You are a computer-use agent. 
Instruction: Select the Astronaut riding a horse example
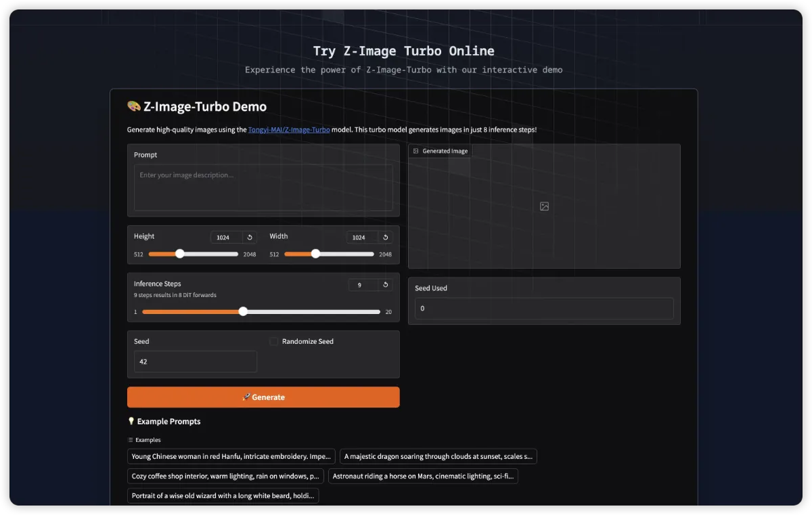point(423,476)
